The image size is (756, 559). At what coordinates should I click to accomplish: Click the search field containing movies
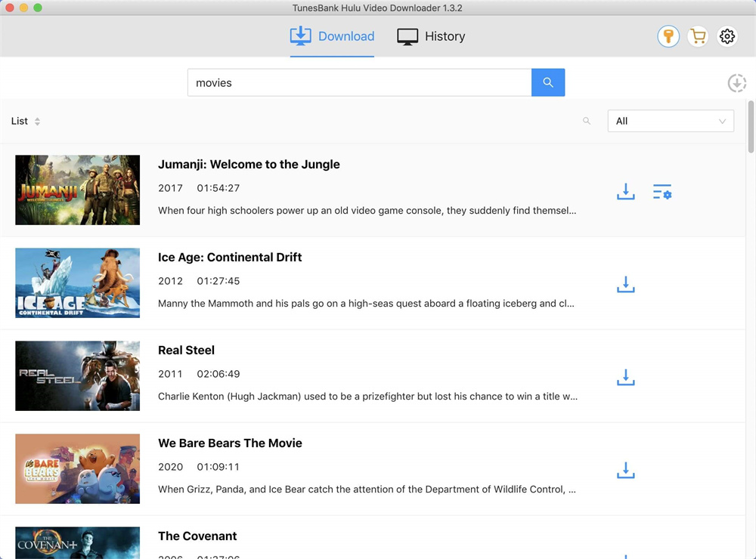[360, 82]
